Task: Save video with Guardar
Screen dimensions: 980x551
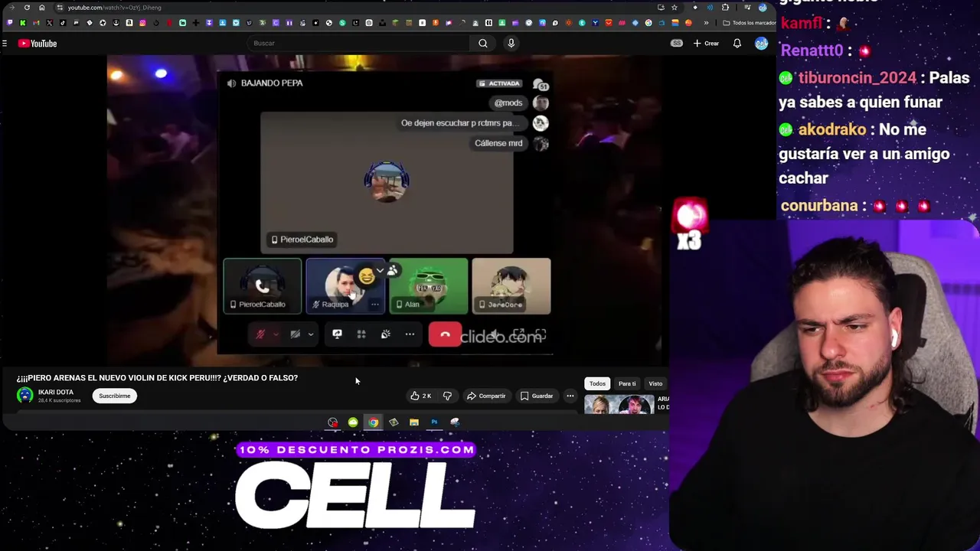Action: tap(537, 396)
